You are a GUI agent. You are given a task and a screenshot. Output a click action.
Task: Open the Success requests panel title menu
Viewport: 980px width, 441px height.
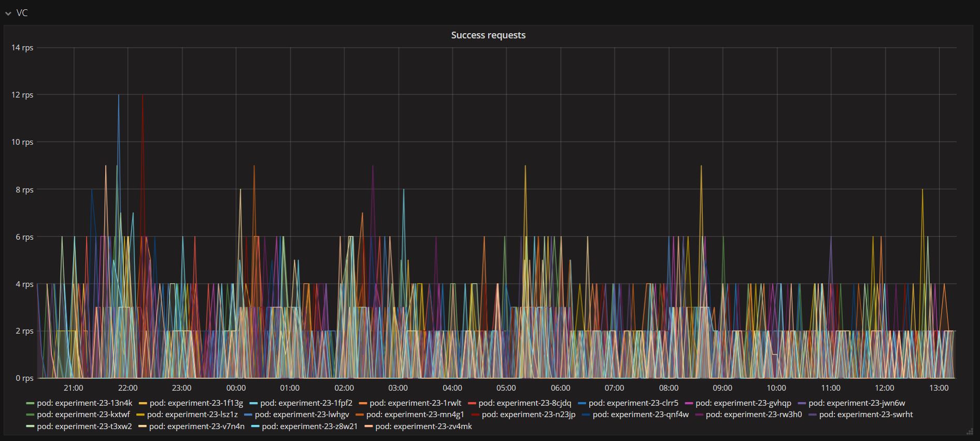tap(488, 35)
